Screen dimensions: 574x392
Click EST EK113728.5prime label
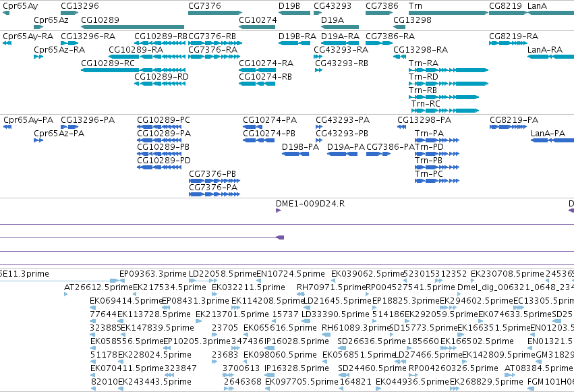click(x=154, y=314)
